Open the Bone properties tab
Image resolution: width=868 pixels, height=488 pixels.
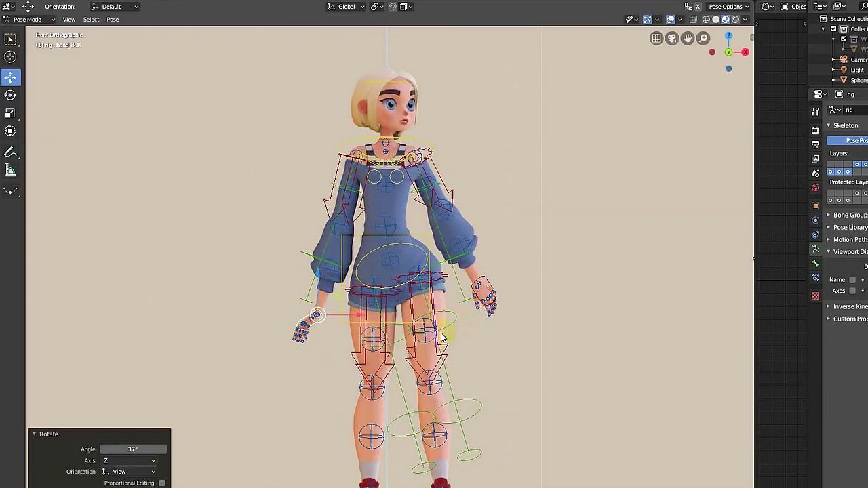coord(816,264)
